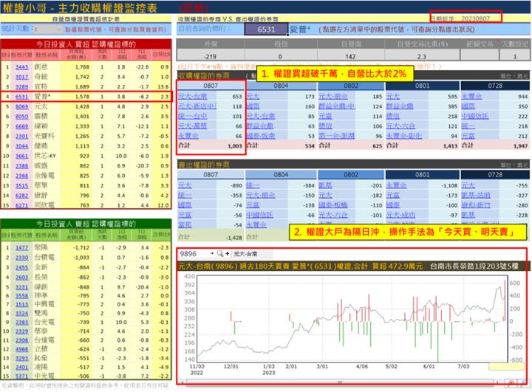Open stock code 2301 光寶科 link
This screenshot has height=392, width=532.
[21, 136]
